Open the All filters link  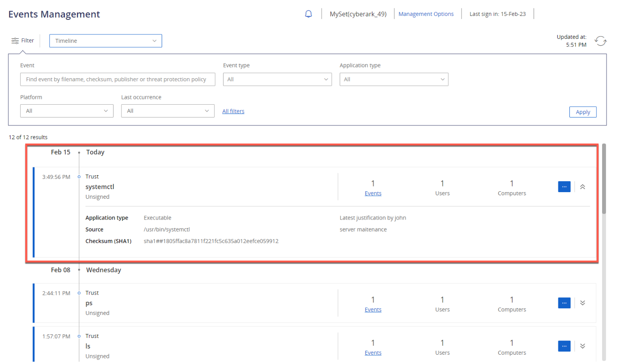(x=233, y=111)
